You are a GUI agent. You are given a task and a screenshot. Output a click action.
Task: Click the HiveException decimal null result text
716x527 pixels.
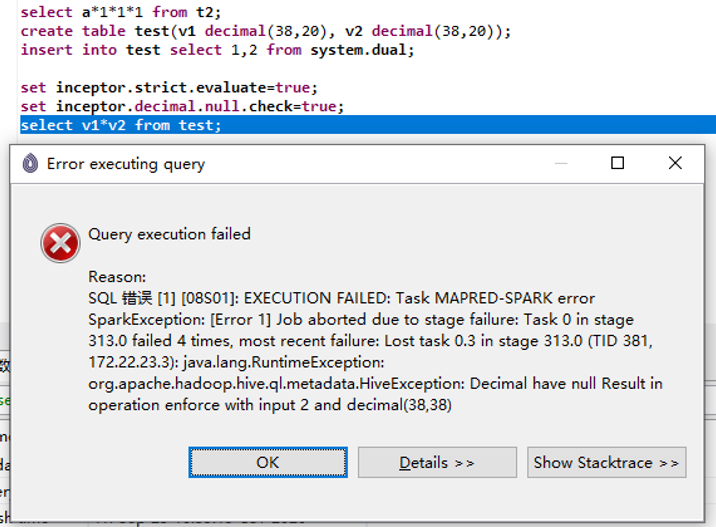(375, 383)
